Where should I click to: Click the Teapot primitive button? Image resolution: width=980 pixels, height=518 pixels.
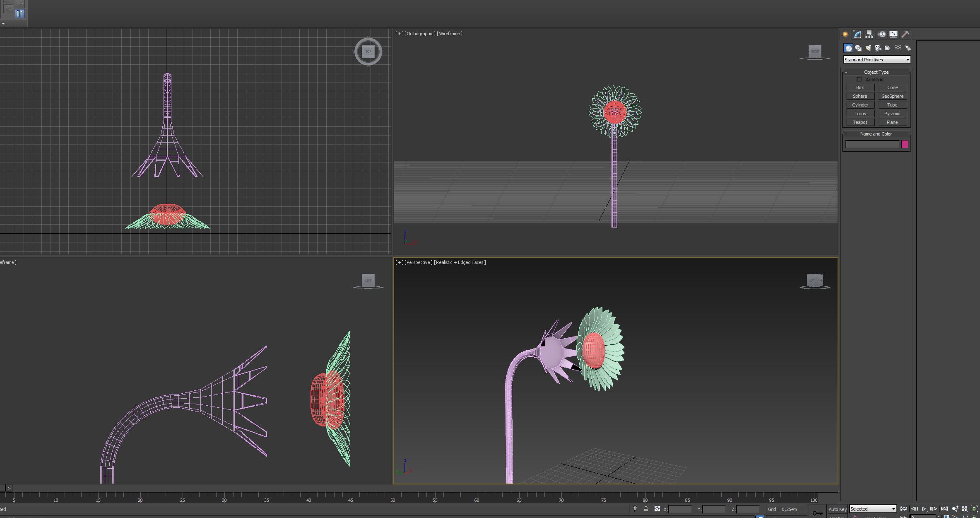[x=860, y=122]
